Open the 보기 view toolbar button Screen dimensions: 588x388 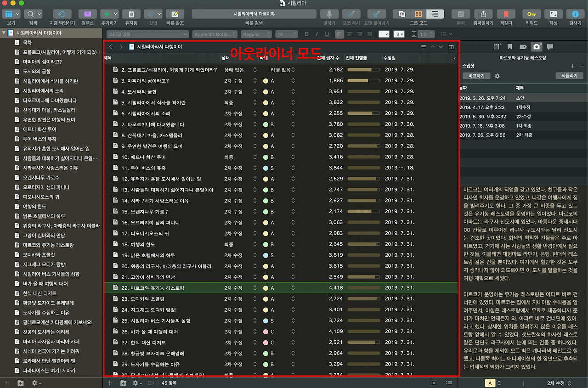11,14
